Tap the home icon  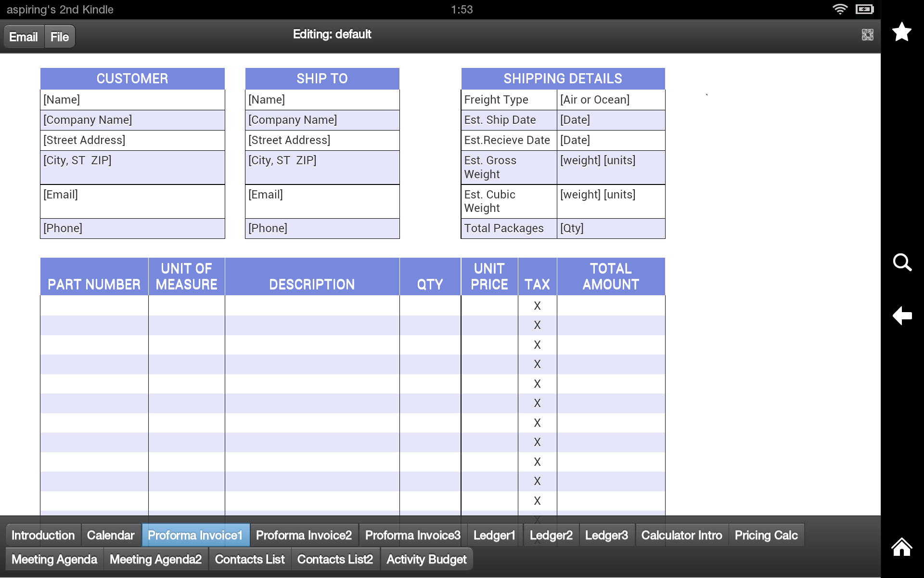coord(901,547)
